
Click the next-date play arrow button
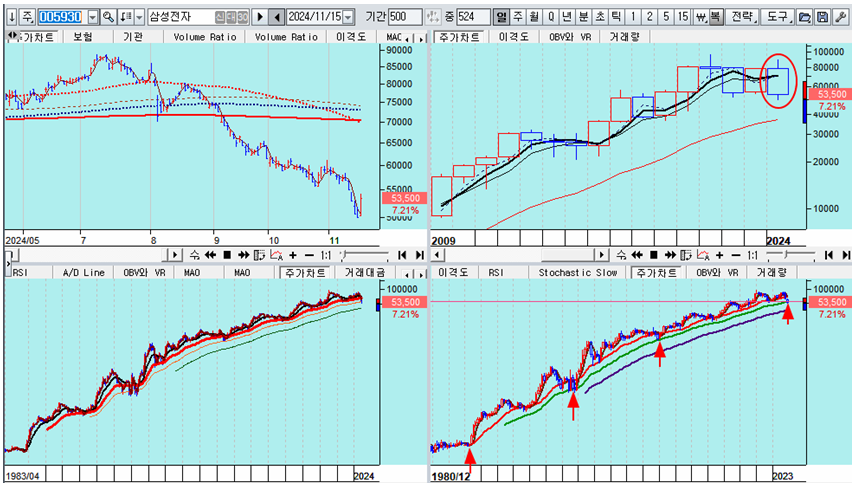coord(260,17)
